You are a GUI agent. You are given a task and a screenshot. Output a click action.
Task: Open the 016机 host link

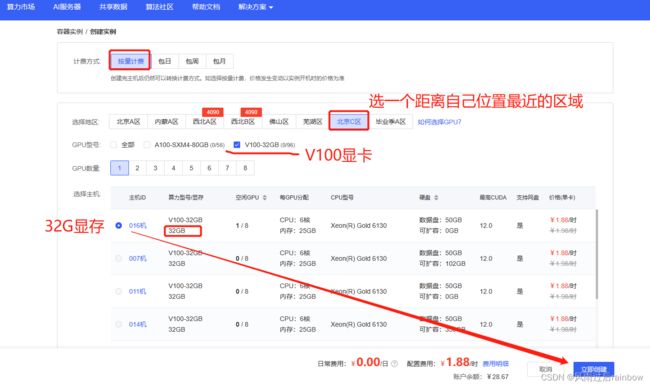(x=138, y=226)
